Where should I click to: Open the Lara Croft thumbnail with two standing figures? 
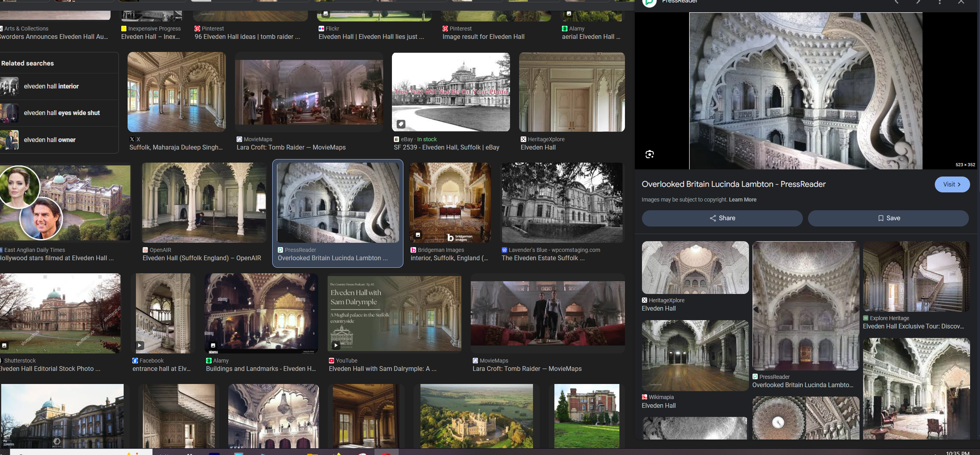[x=548, y=313]
